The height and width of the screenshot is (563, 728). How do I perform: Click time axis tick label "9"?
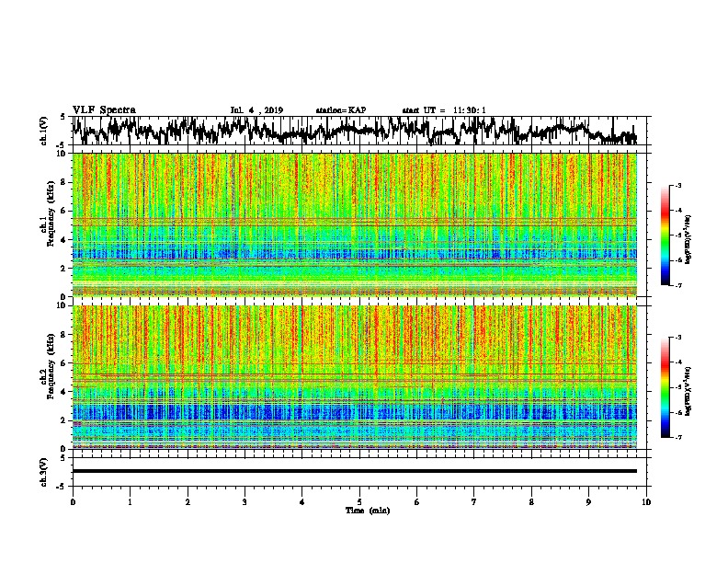coord(588,502)
